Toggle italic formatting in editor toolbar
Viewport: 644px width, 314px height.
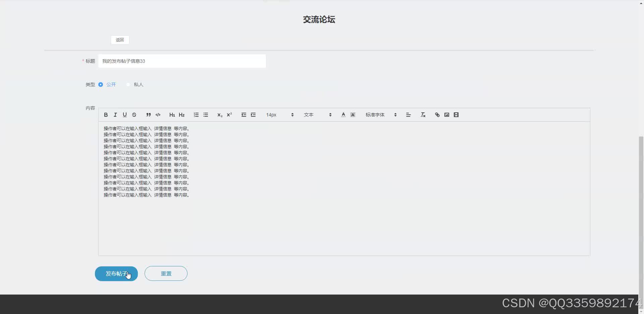coord(115,115)
